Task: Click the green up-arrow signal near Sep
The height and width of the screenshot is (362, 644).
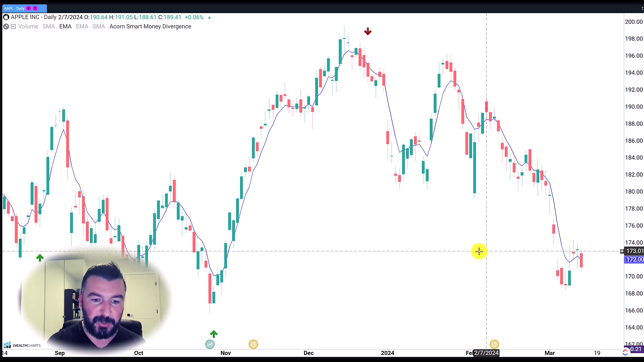Action: [x=40, y=258]
